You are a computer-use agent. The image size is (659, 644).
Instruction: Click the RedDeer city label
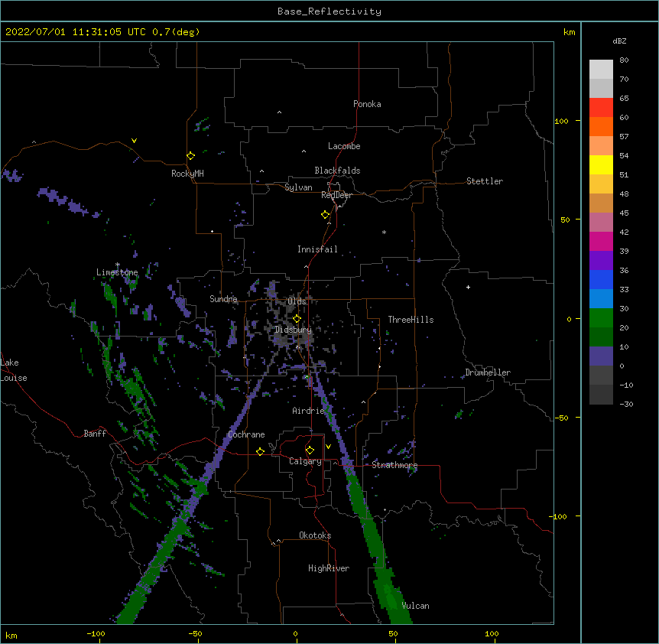pos(336,195)
